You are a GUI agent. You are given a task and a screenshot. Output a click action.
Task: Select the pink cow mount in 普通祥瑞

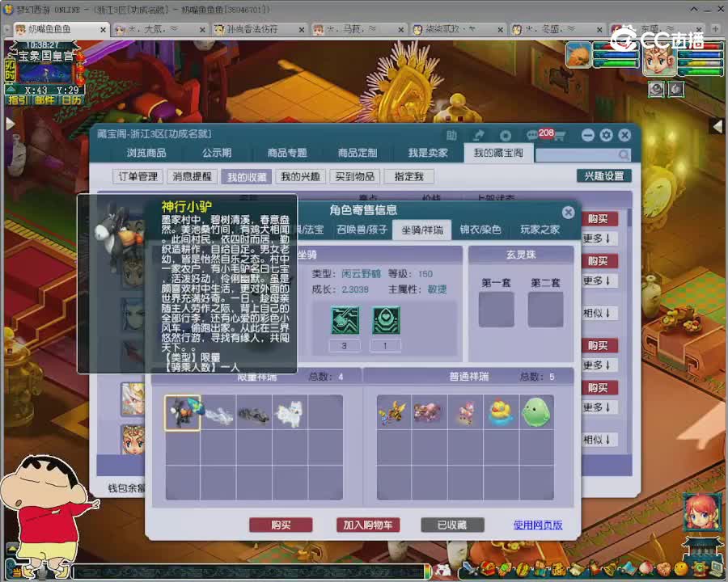430,412
